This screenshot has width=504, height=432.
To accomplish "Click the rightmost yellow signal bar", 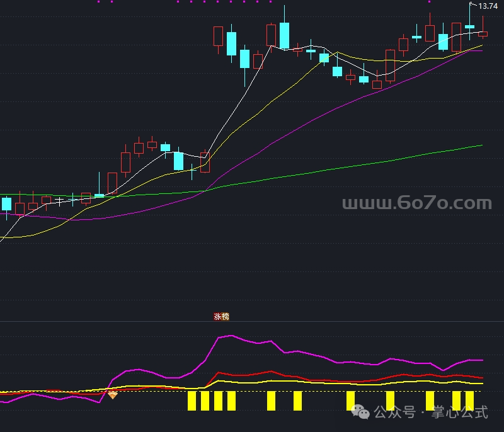I will [469, 401].
